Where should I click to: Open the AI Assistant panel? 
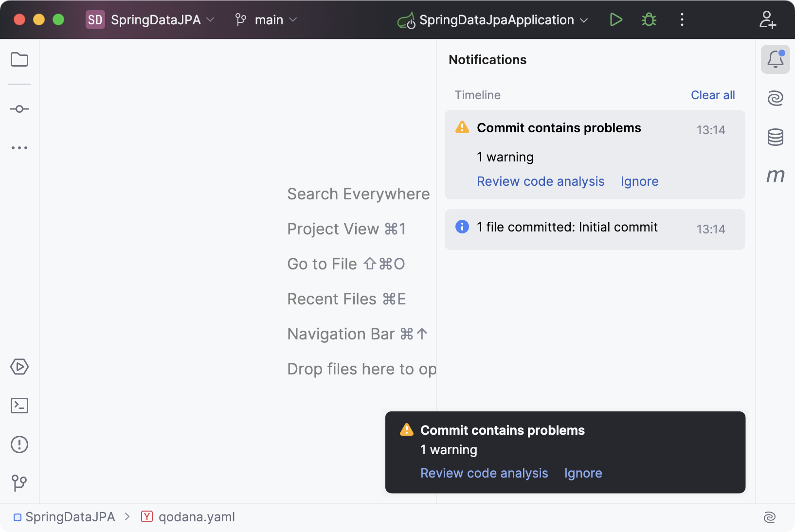pyautogui.click(x=776, y=98)
